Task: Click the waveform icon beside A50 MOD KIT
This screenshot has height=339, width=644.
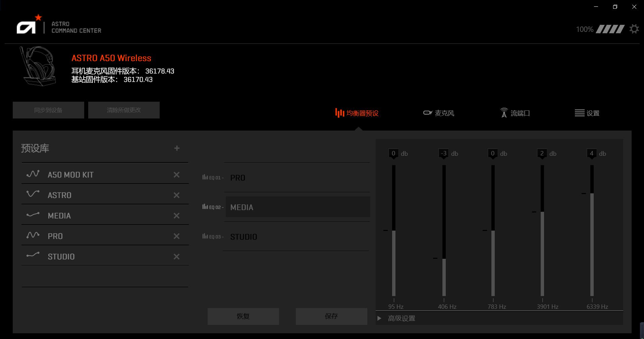Action: click(33, 174)
